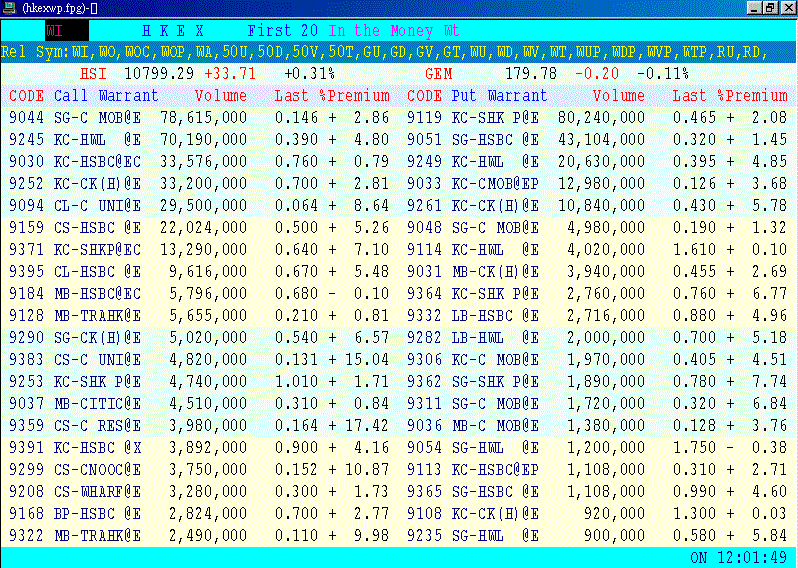Select put warrant code 9031
The width and height of the screenshot is (798, 568).
click(x=424, y=271)
